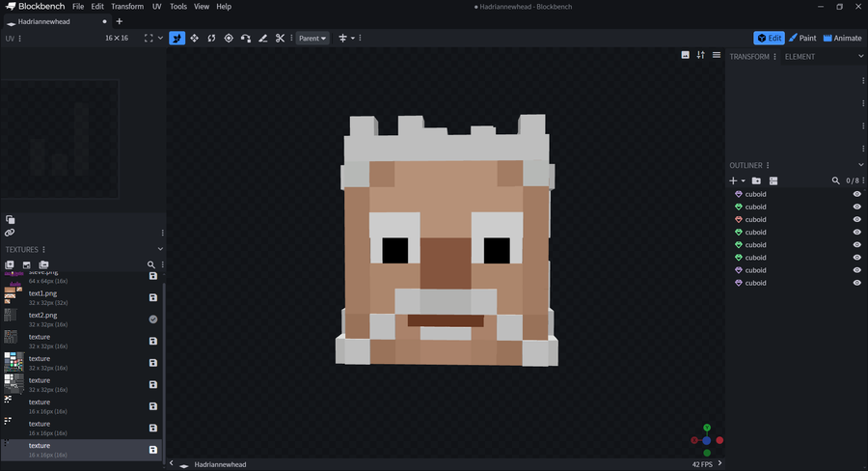The height and width of the screenshot is (471, 868).
Task: Click the Edit mode button
Action: click(769, 39)
